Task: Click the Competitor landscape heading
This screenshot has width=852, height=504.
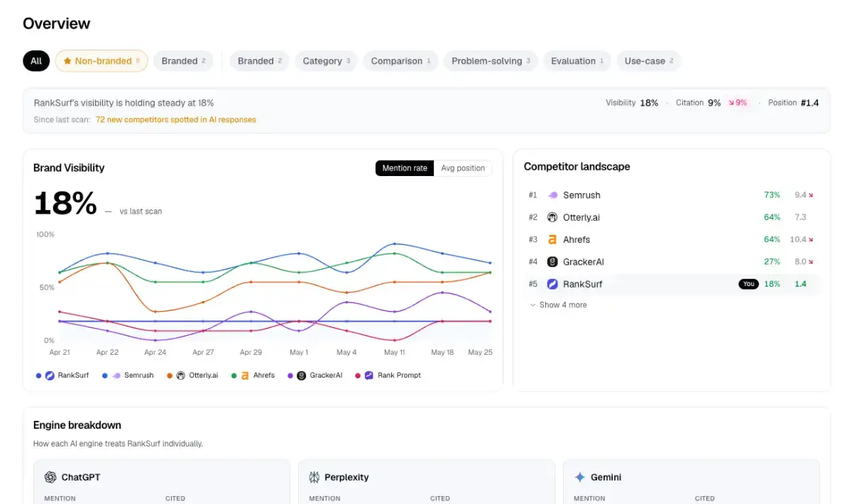Action: coord(577,167)
